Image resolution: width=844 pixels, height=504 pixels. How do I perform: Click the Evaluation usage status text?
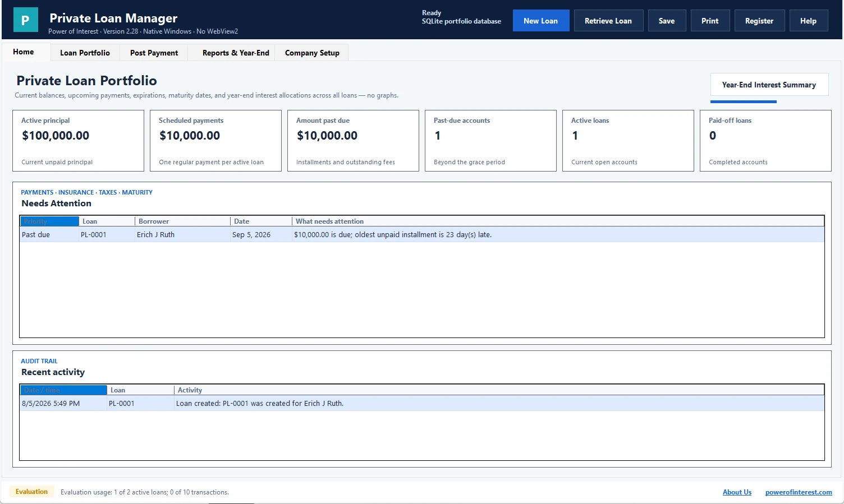click(145, 492)
